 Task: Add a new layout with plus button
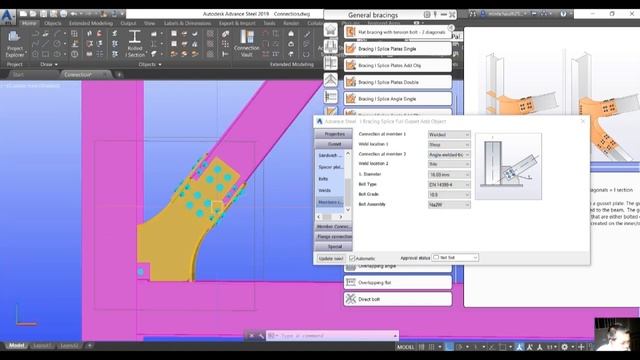tap(90, 346)
